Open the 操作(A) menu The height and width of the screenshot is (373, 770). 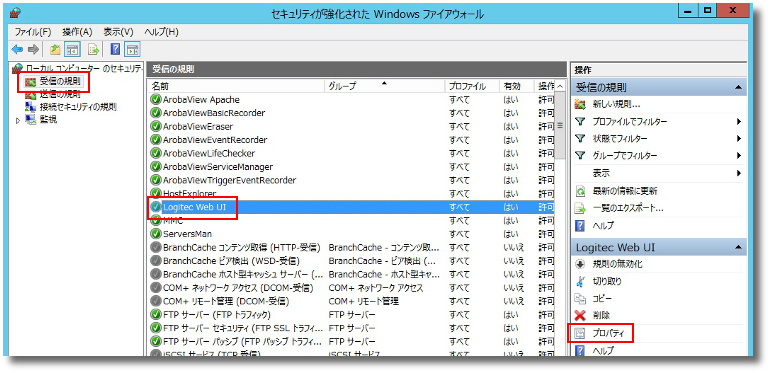[x=78, y=32]
